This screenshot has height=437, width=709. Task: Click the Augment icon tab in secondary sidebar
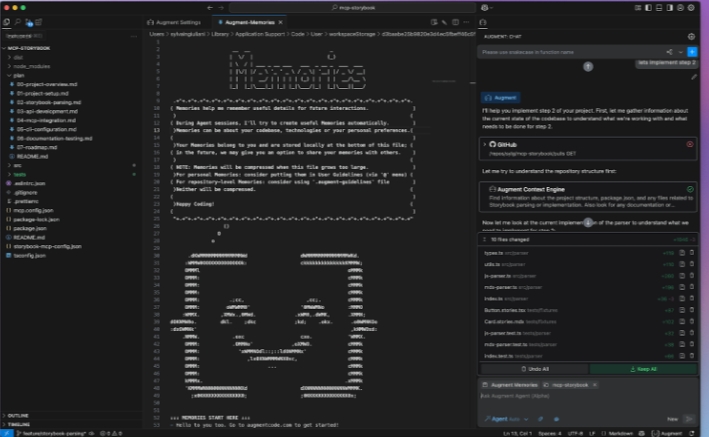click(x=483, y=22)
